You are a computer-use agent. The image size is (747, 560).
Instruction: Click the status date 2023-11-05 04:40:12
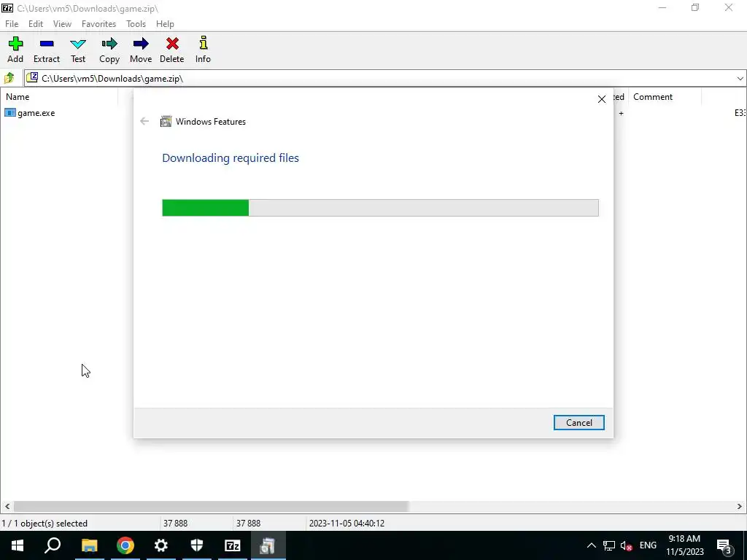pyautogui.click(x=347, y=524)
